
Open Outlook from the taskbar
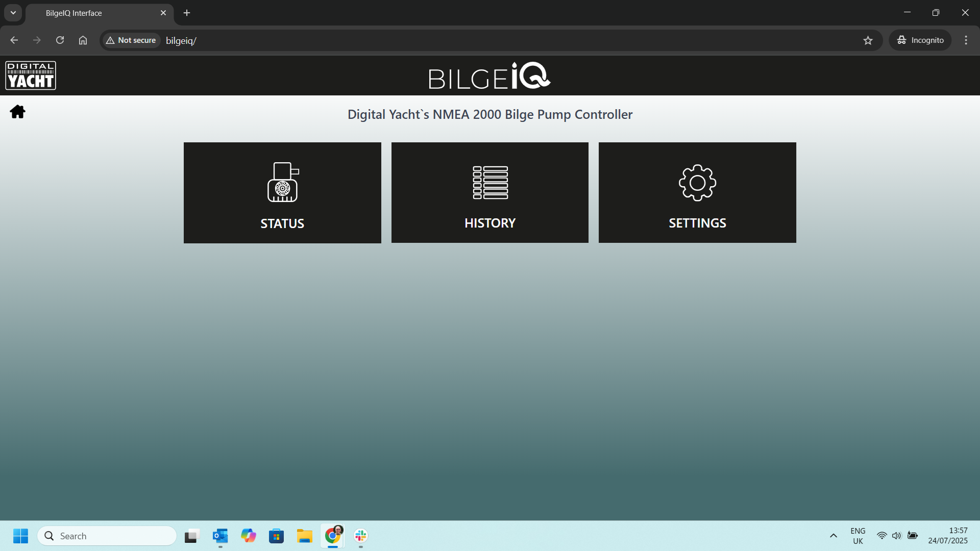(220, 536)
